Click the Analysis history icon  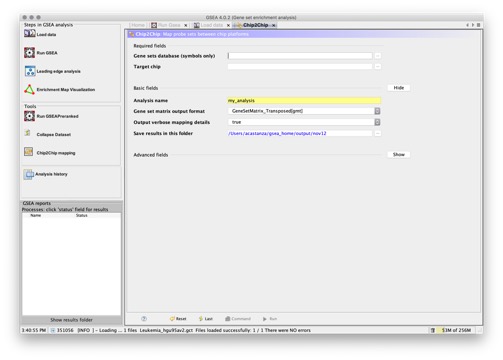coord(29,174)
